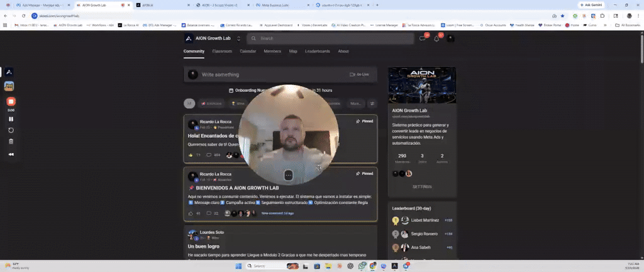Image resolution: width=644 pixels, height=272 pixels.
Task: Open the chat messages icon in the header
Action: tap(422, 38)
